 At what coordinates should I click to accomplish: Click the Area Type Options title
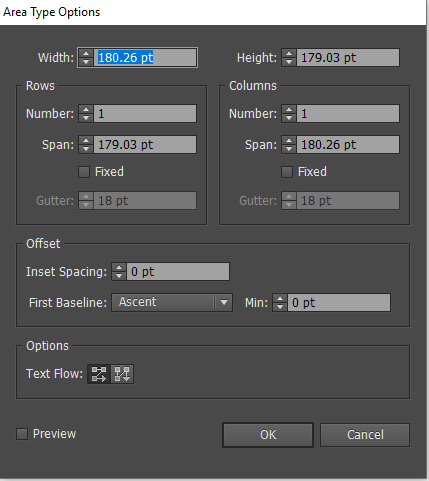[52, 12]
